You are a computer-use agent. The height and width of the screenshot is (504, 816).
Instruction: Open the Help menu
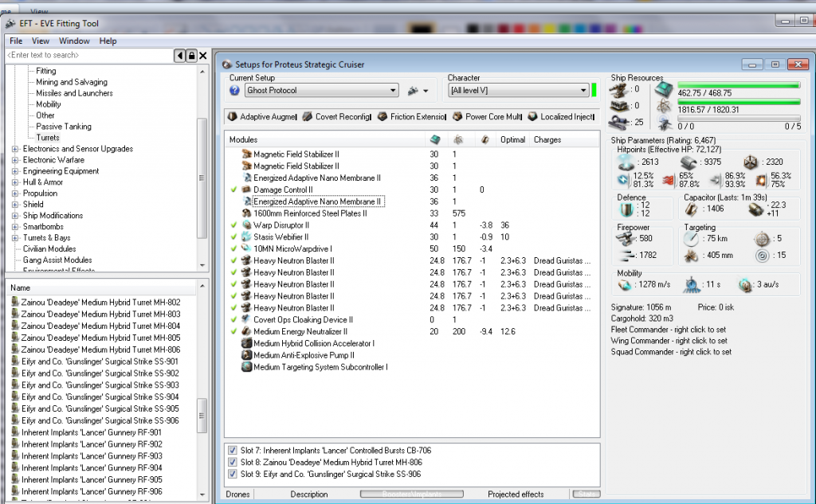(x=108, y=41)
